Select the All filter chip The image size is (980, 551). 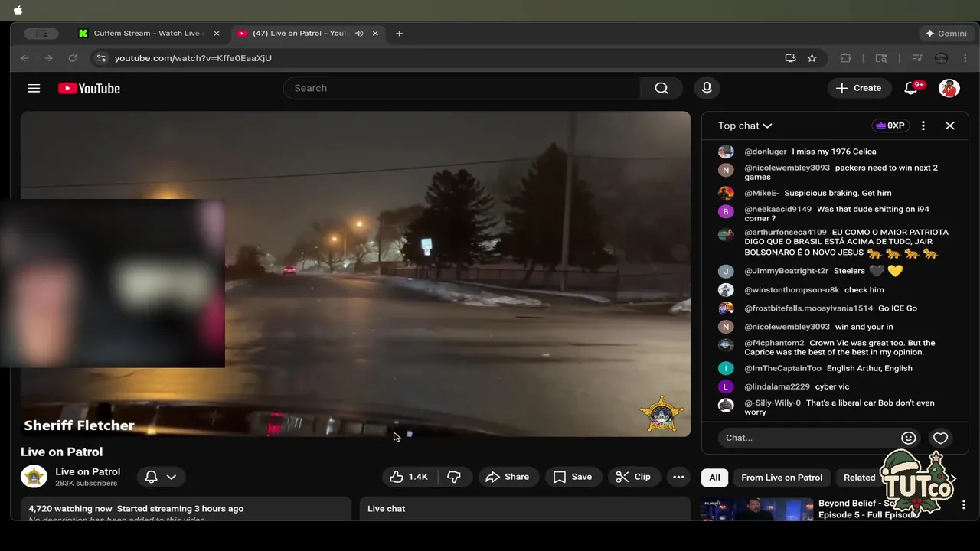714,478
